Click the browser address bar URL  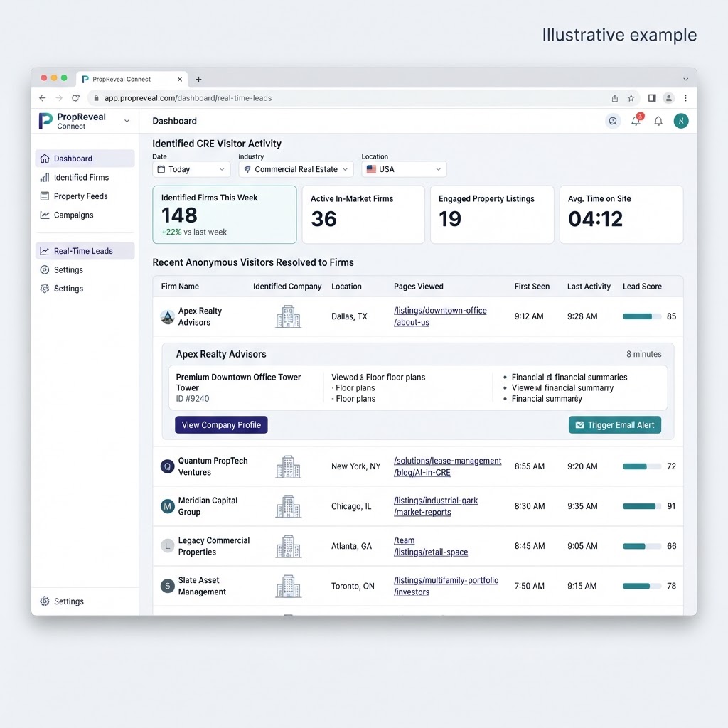coord(188,98)
